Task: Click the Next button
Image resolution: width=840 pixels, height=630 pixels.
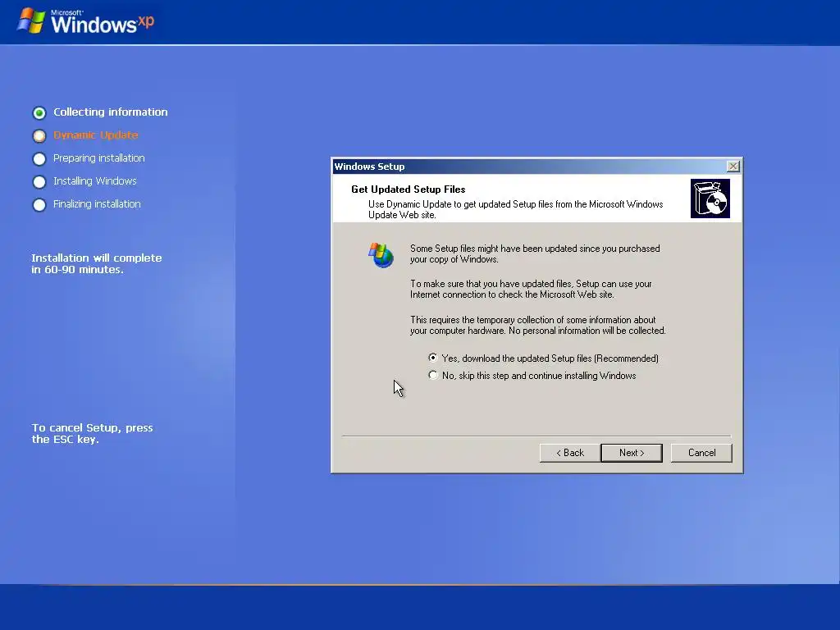Action: click(x=632, y=453)
